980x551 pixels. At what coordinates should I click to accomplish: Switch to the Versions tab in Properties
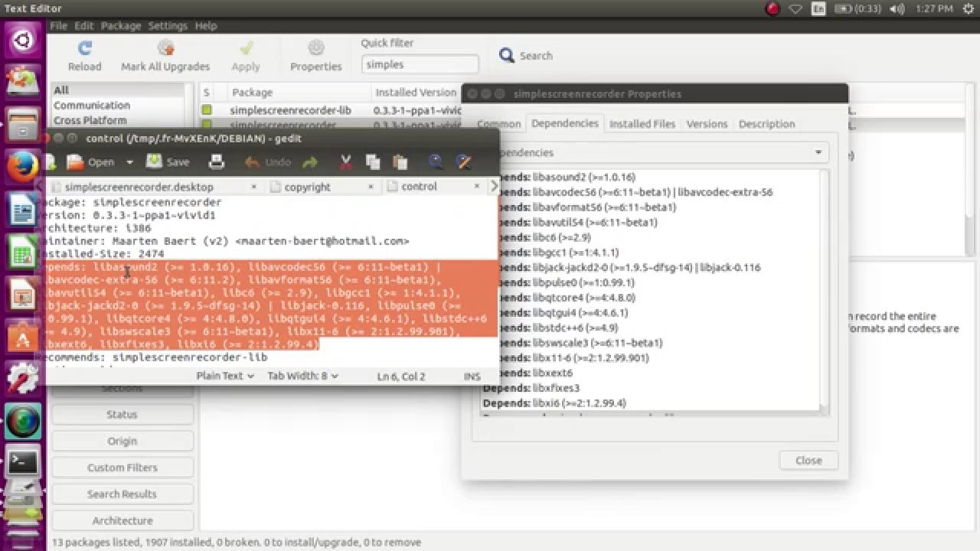point(707,124)
